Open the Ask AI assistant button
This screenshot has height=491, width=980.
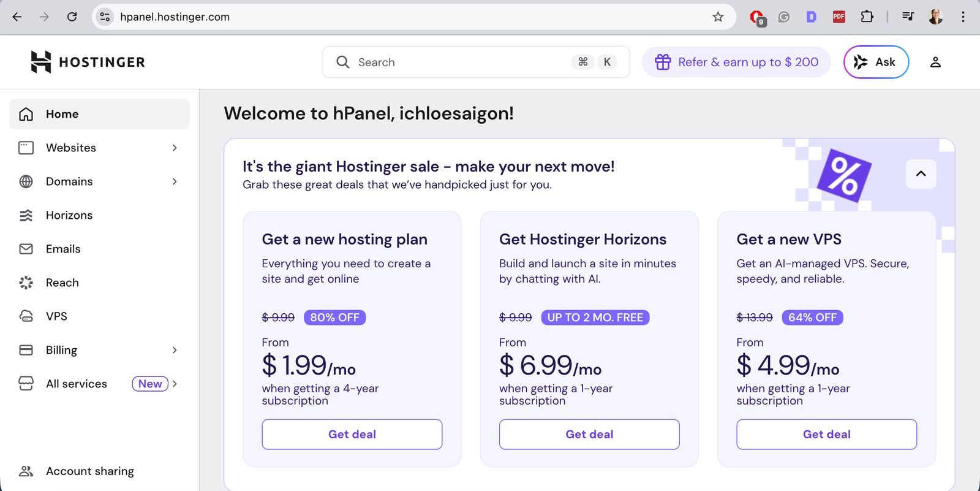(x=876, y=62)
